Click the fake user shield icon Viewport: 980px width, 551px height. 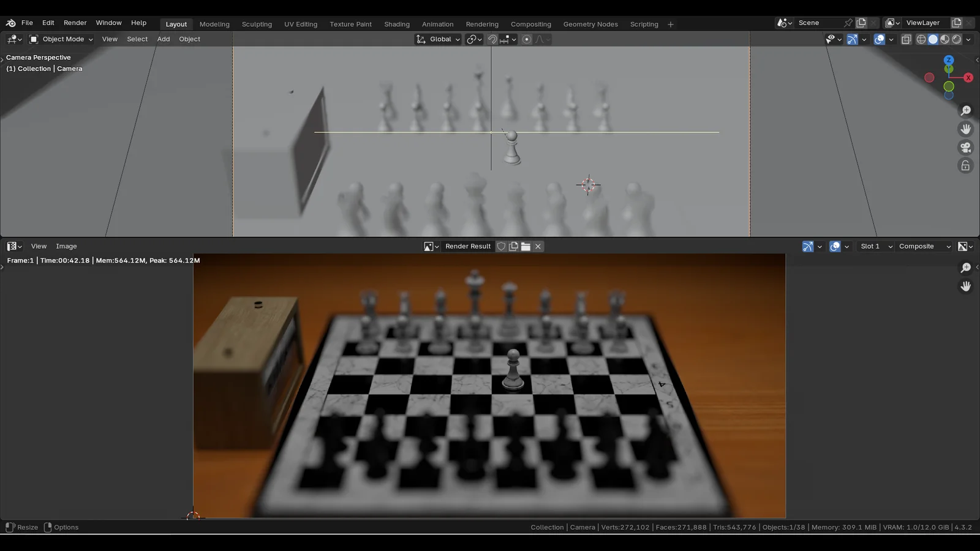click(x=501, y=246)
